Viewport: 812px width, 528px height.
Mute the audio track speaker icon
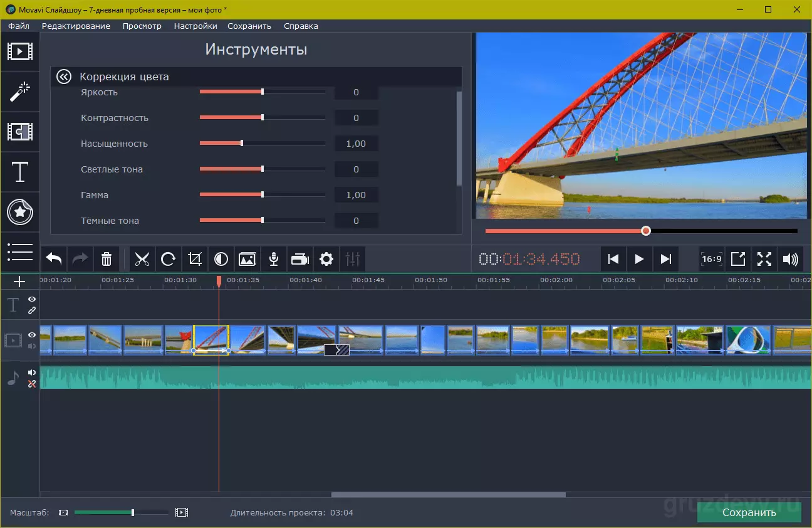click(x=32, y=372)
